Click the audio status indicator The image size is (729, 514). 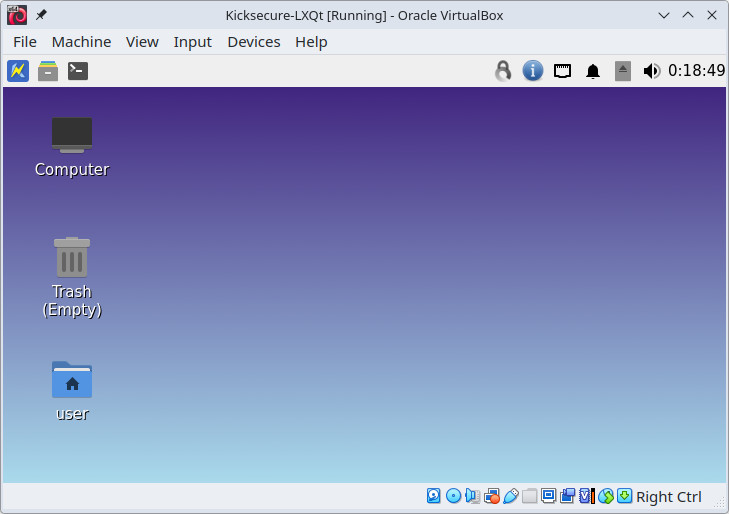click(x=472, y=496)
